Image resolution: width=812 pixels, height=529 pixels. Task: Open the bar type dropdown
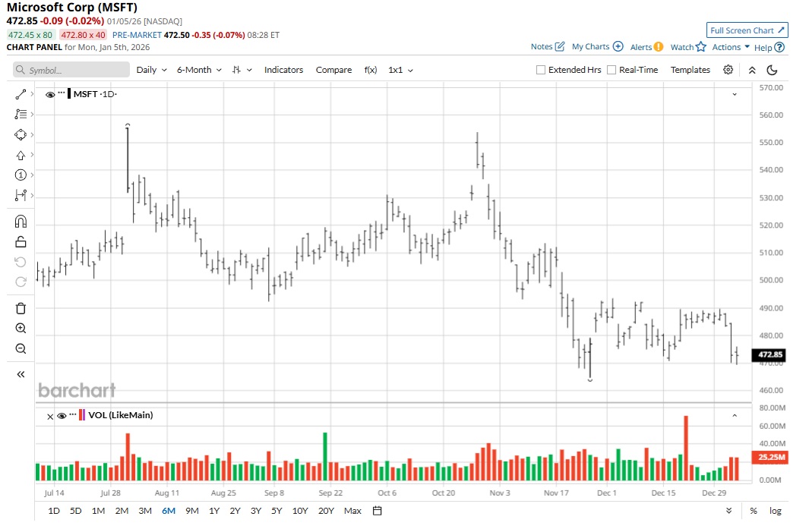(242, 70)
